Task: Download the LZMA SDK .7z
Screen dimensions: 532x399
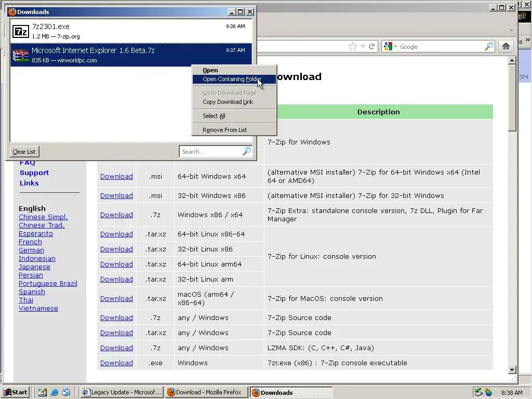Action: click(116, 348)
